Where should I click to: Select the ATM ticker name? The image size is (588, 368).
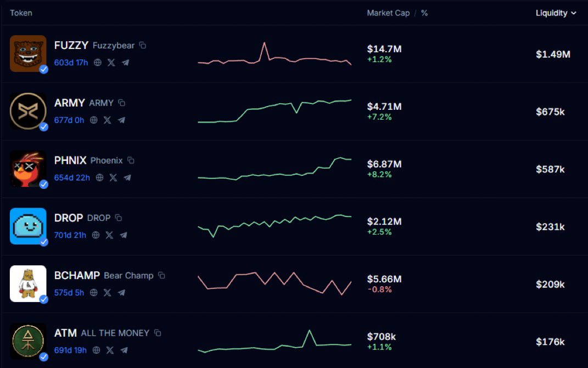(x=66, y=333)
